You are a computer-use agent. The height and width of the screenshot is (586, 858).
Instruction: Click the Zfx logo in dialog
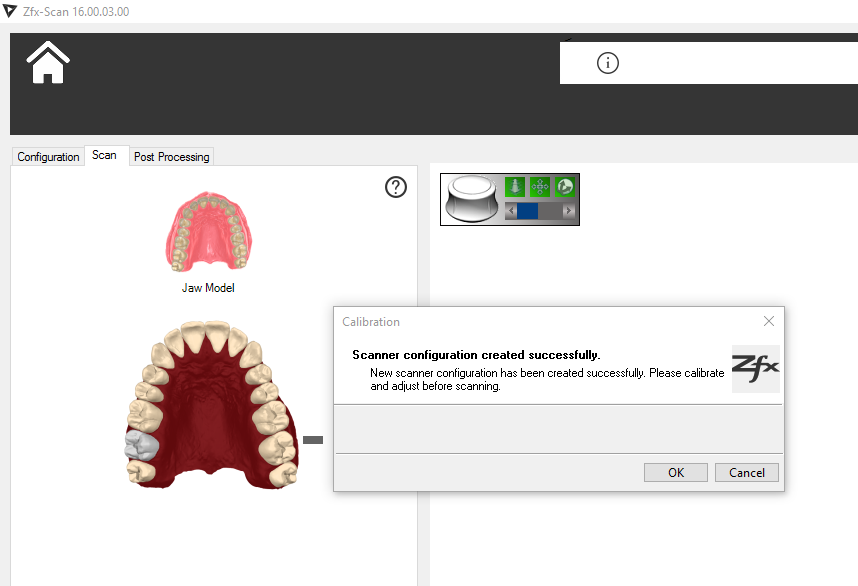pos(755,368)
